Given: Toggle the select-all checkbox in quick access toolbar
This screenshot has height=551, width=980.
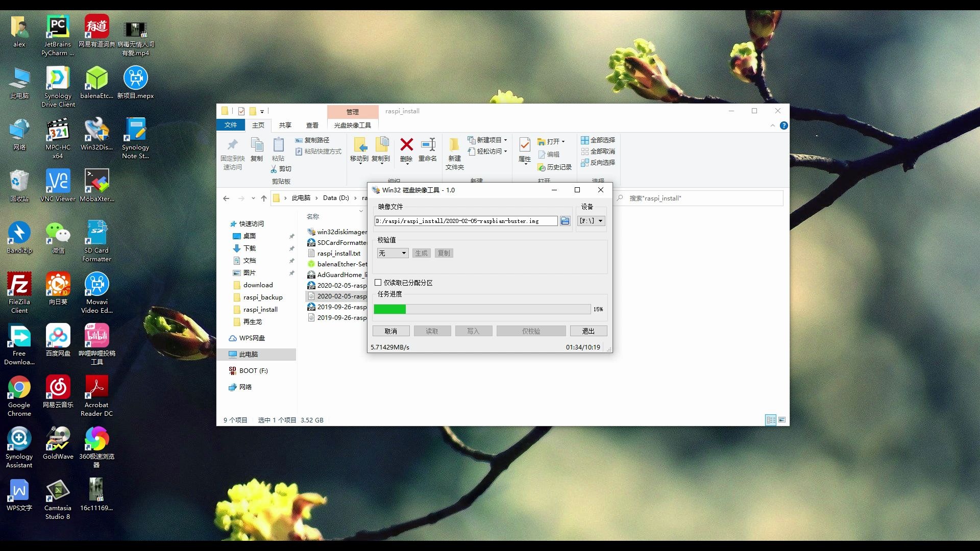Looking at the screenshot, I should (241, 111).
